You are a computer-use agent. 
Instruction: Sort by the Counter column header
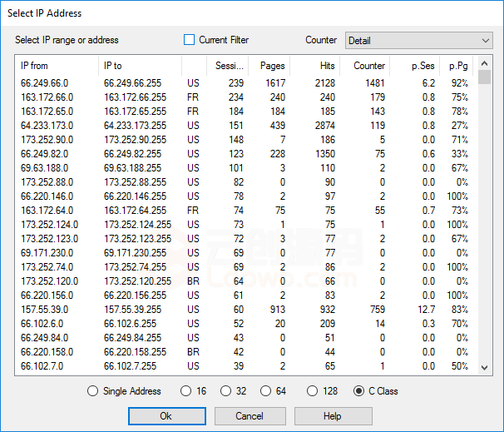click(x=365, y=66)
